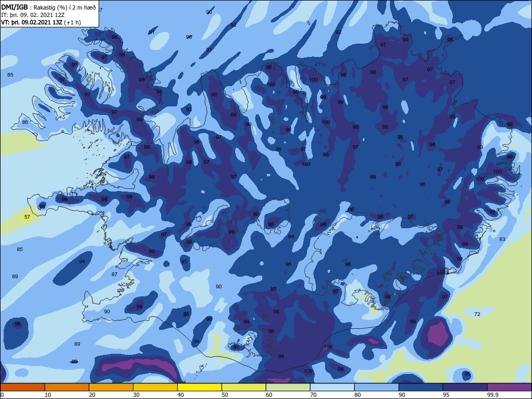The width and height of the screenshot is (532, 399).
Task: Select the "IT: þri. 09. 02. 2021 12Z" line
Action: point(32,15)
